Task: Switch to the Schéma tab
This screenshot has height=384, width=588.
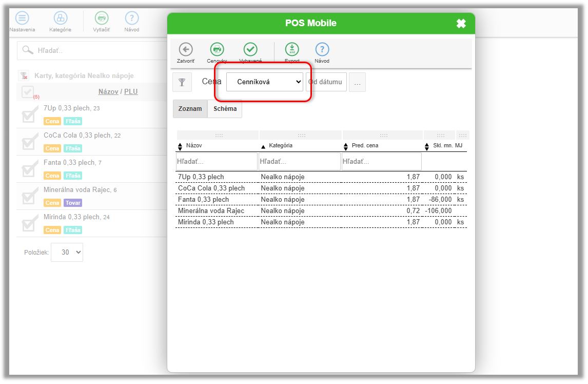Action: (x=225, y=109)
